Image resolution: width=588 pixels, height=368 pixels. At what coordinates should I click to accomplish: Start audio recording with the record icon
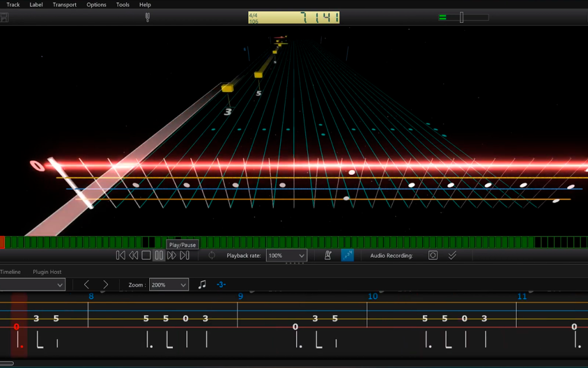(433, 255)
